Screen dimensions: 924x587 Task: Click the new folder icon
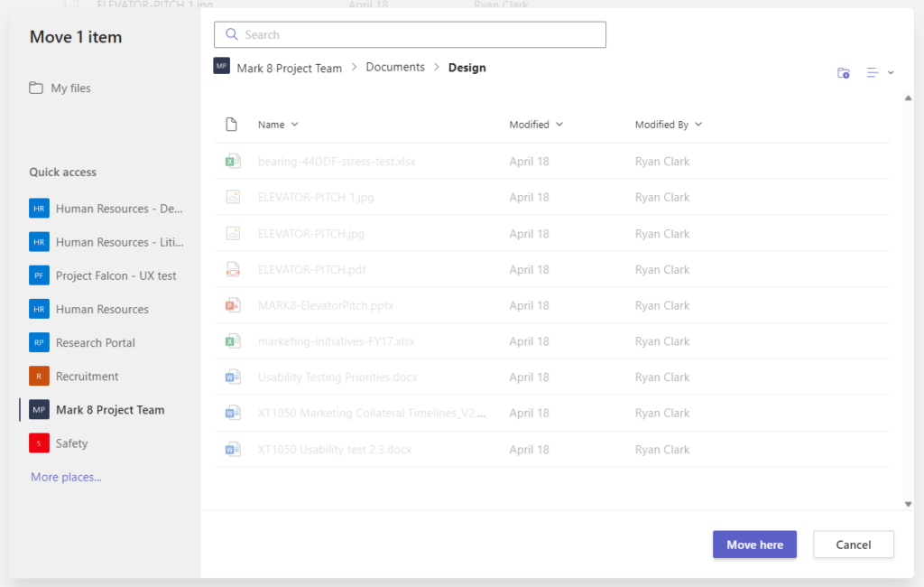click(844, 73)
